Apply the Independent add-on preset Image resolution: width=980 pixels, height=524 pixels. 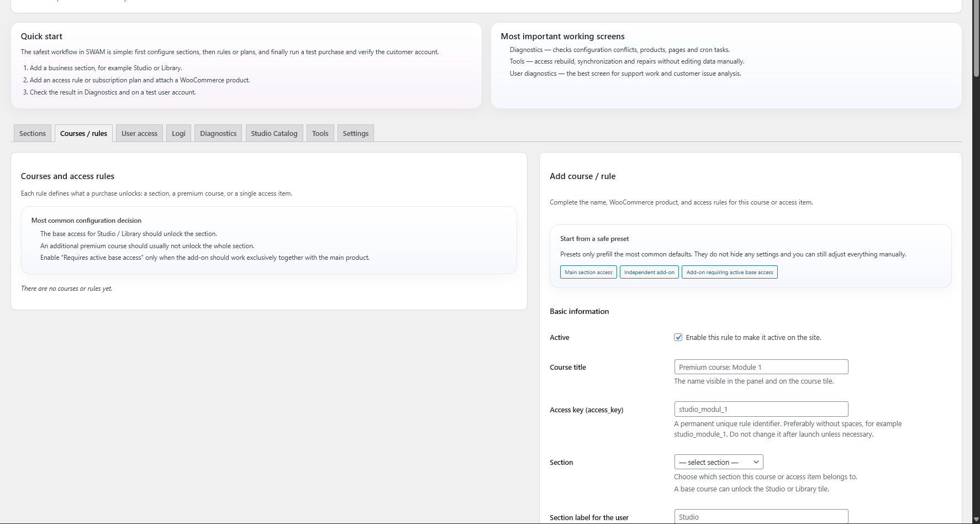pos(649,272)
